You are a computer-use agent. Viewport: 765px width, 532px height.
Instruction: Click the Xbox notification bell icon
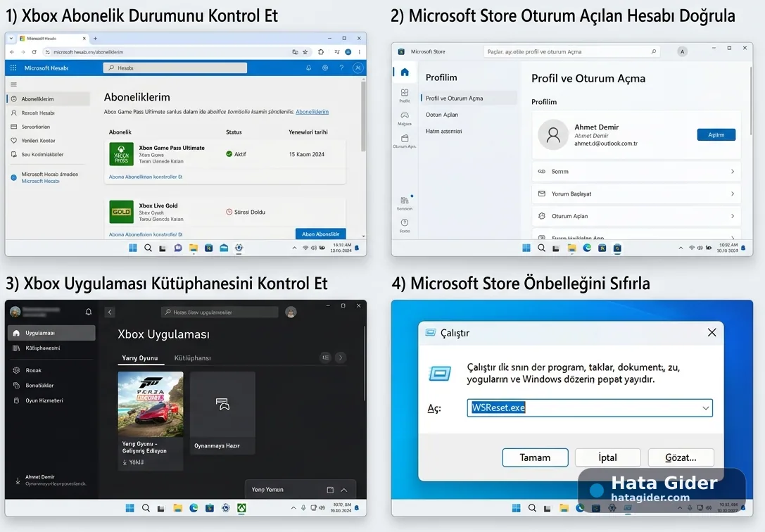pyautogui.click(x=88, y=312)
